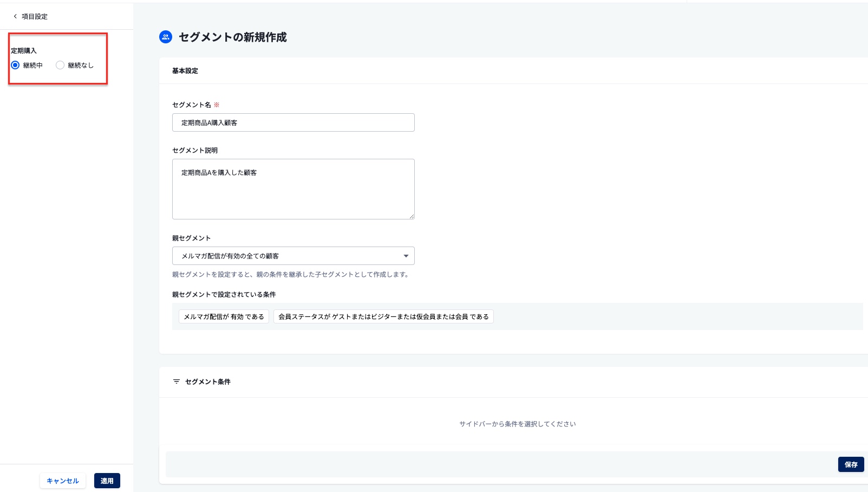Click the 保存 button at the bottom
This screenshot has height=492, width=868.
click(851, 464)
